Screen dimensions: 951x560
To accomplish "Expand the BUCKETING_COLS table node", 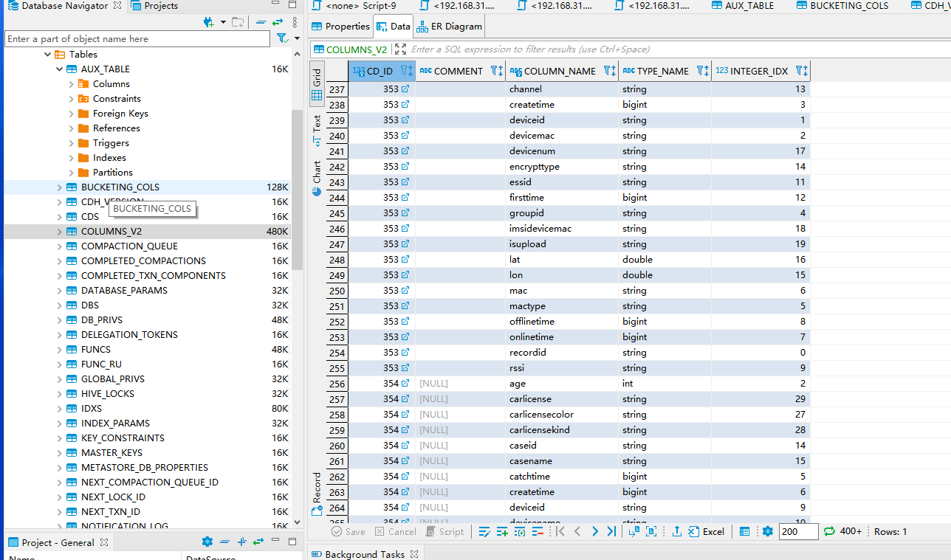I will pyautogui.click(x=60, y=187).
